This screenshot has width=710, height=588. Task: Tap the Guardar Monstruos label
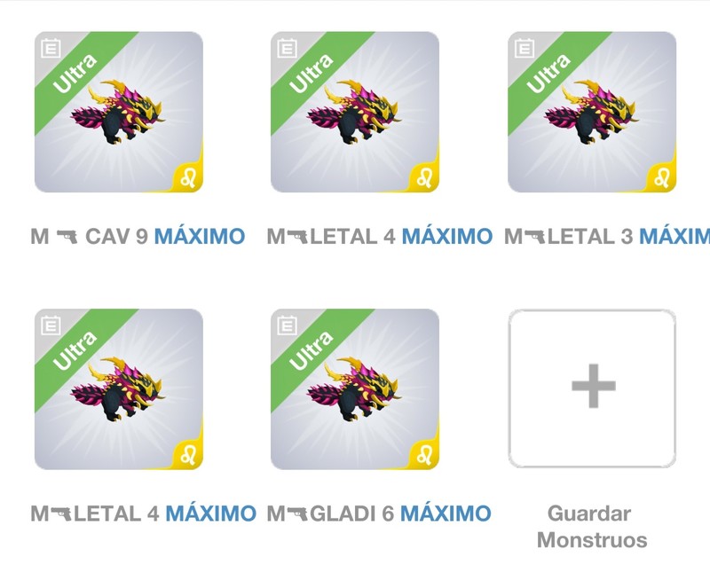(x=591, y=527)
